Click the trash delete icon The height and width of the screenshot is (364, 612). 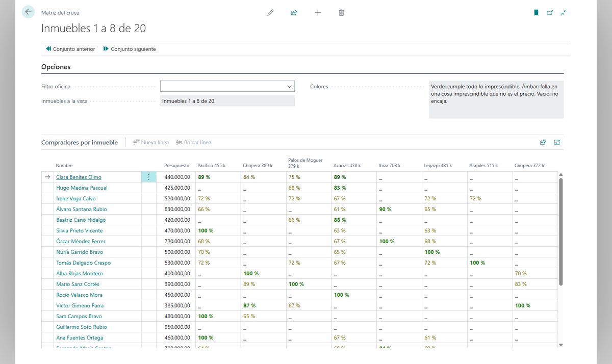[341, 13]
